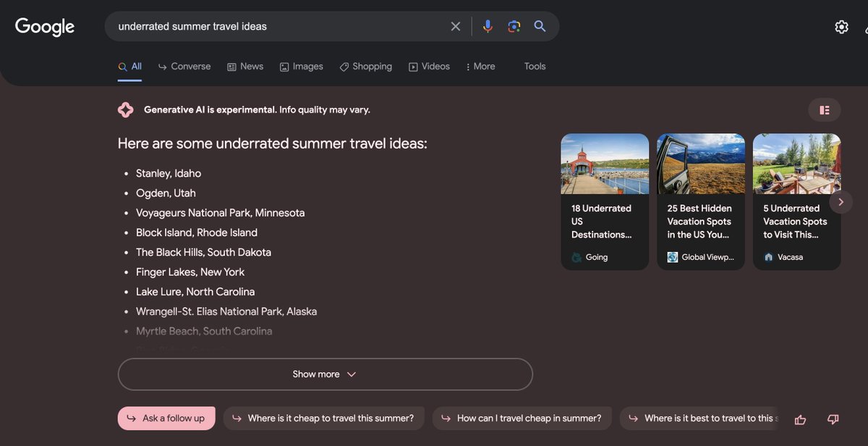Run the search using the magnifier icon
Viewport: 868px width, 446px height.
pos(540,26)
